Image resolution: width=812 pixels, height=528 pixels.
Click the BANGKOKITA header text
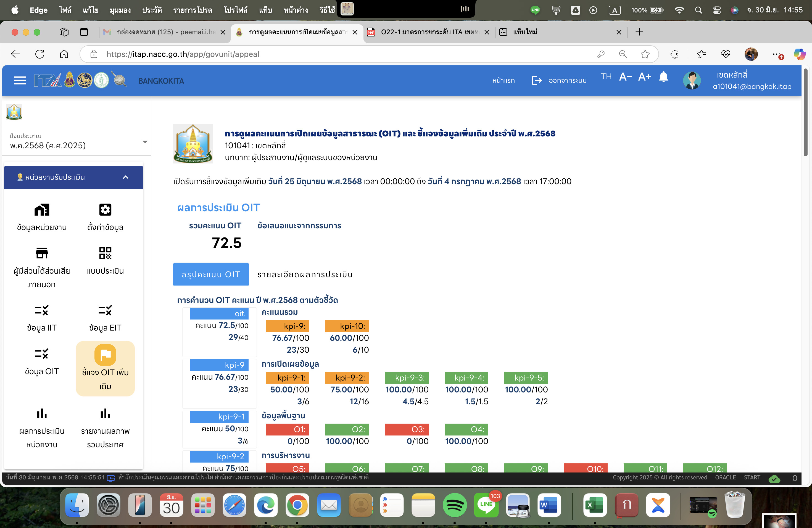point(161,81)
